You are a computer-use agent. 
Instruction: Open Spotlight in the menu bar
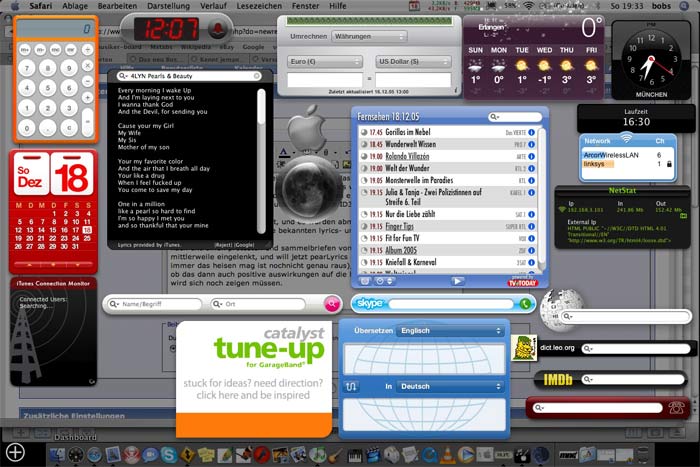point(685,6)
